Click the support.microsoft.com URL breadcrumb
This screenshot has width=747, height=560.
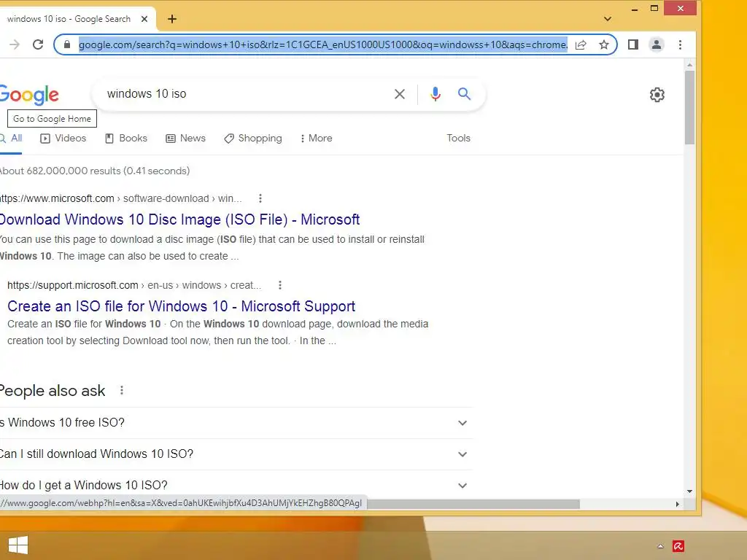[x=134, y=285]
